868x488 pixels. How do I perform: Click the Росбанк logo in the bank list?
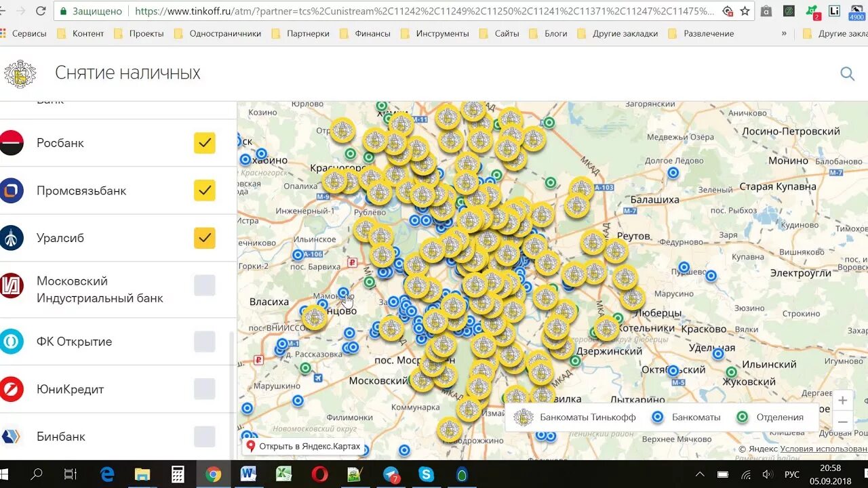pos(12,143)
